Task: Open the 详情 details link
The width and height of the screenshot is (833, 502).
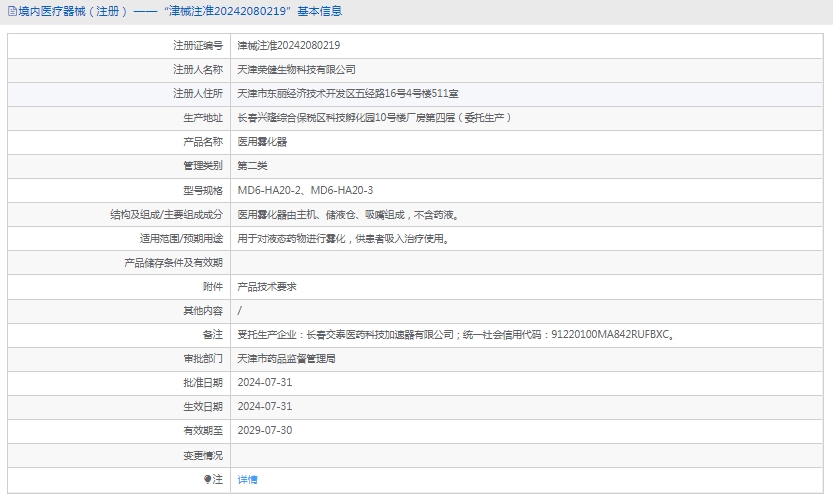Action: tap(247, 480)
